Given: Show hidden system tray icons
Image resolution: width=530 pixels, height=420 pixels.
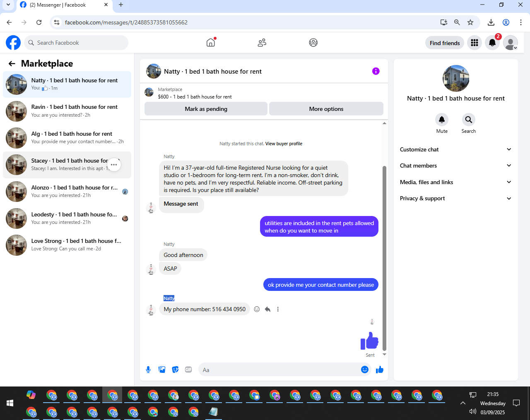Looking at the screenshot, I should (x=463, y=403).
